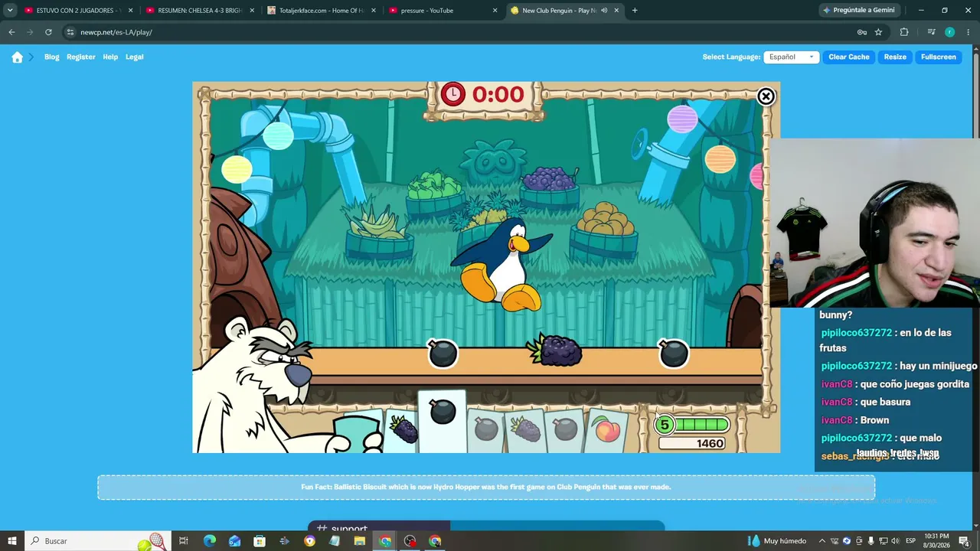Click the address bar URL
The width and height of the screenshot is (980, 551).
pyautogui.click(x=116, y=32)
